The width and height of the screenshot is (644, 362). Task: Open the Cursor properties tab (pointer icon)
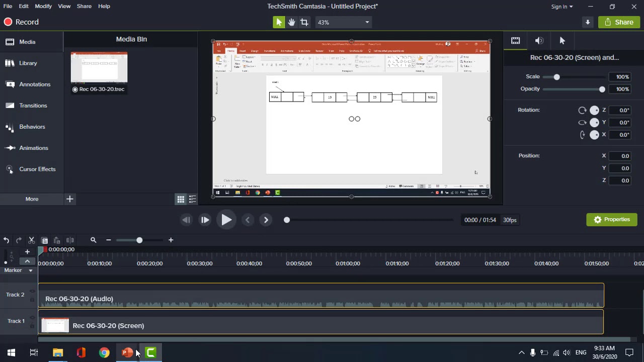[x=562, y=41]
